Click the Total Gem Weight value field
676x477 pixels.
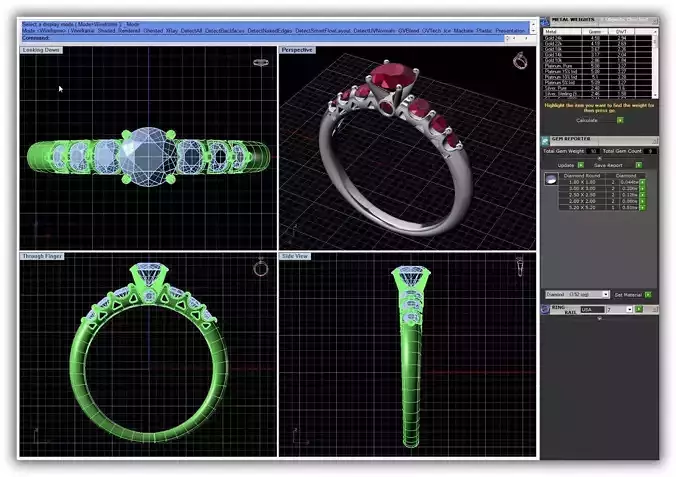point(594,151)
